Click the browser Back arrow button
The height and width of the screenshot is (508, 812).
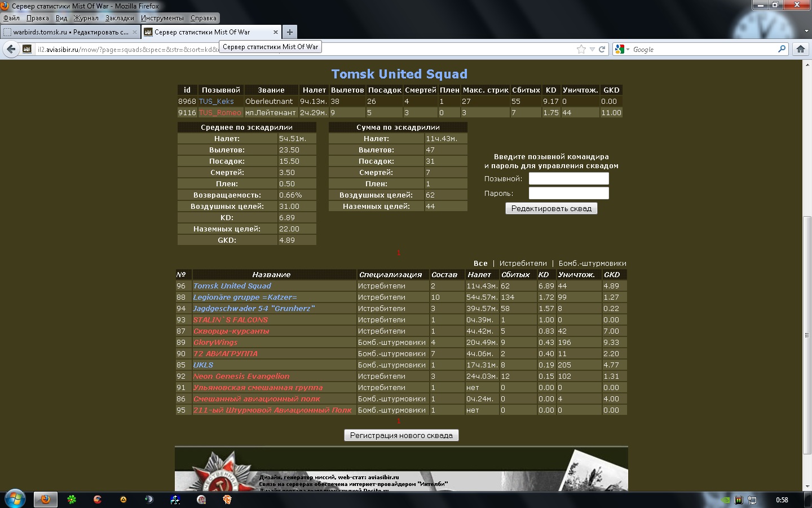click(11, 49)
